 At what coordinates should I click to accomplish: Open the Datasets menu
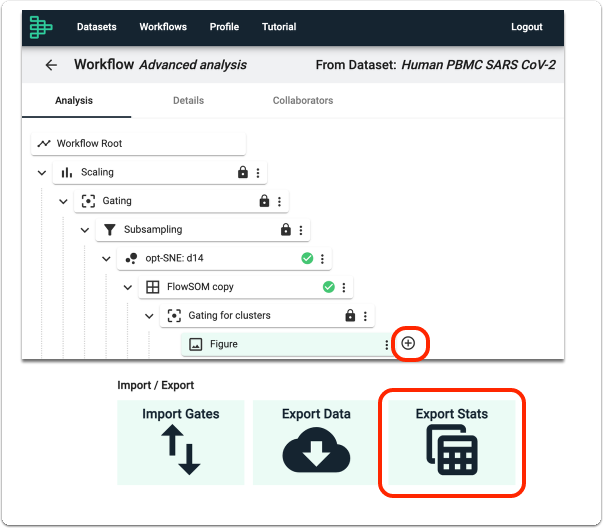pos(97,27)
